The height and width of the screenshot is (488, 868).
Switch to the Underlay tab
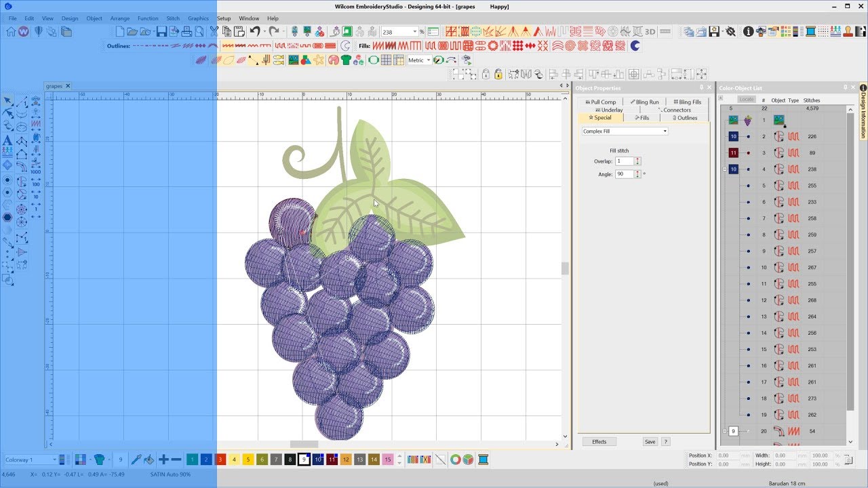(609, 110)
